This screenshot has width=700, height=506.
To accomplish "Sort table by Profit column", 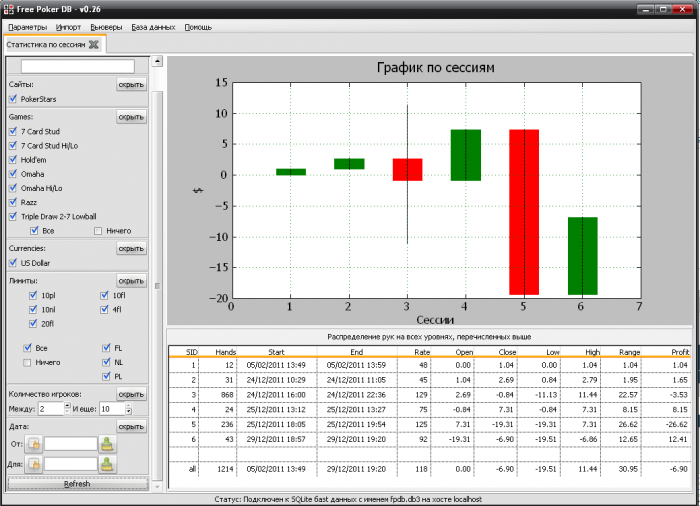I will (x=680, y=352).
